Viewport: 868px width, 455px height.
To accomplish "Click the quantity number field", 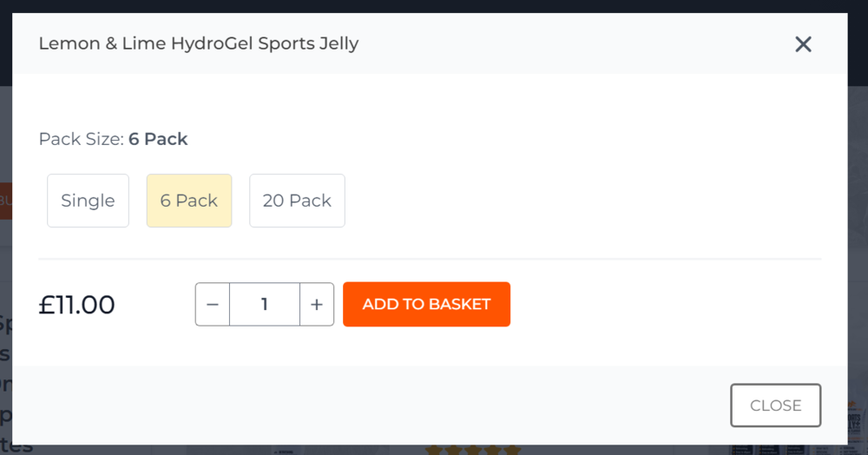I will 265,304.
